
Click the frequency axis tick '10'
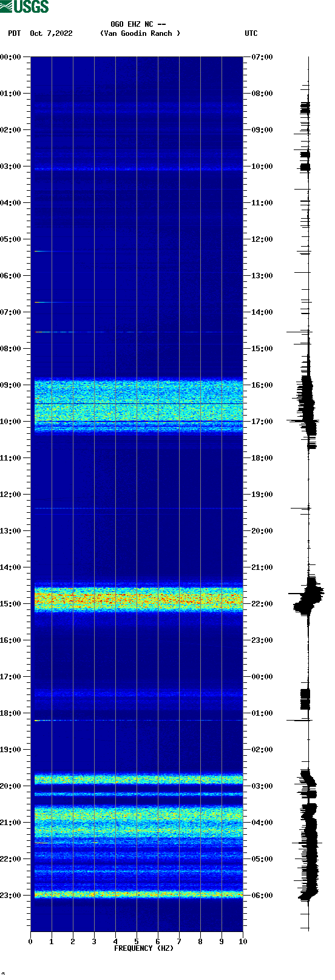[x=243, y=942]
